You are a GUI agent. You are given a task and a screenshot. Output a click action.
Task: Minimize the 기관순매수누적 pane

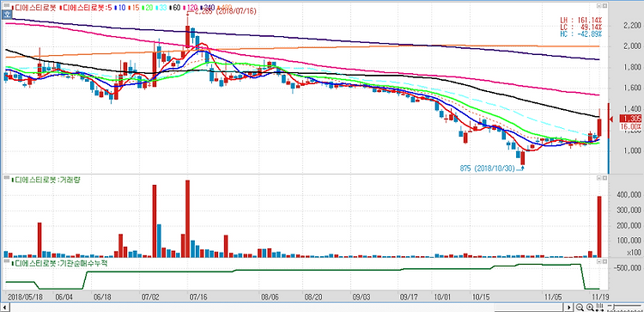598,261
